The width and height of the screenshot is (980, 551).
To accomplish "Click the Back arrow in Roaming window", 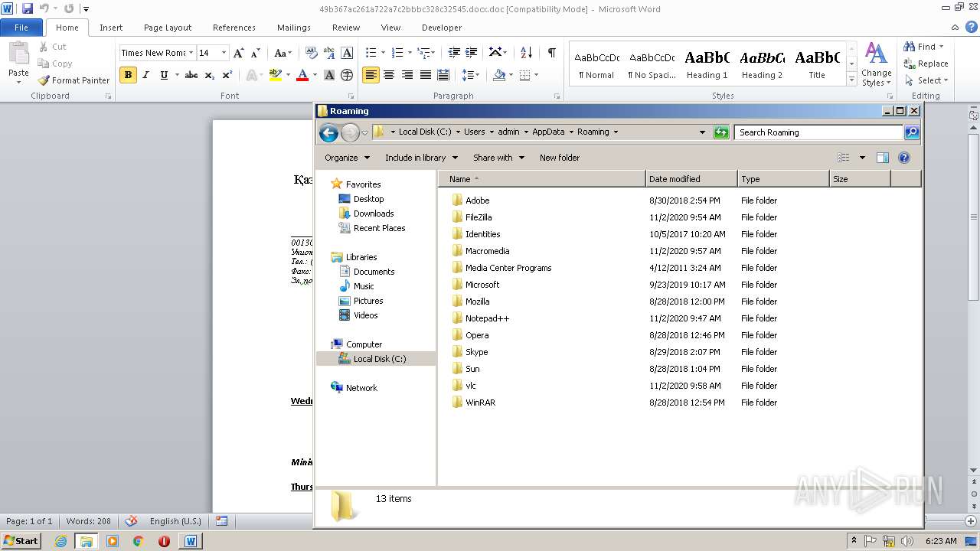I will coord(328,132).
